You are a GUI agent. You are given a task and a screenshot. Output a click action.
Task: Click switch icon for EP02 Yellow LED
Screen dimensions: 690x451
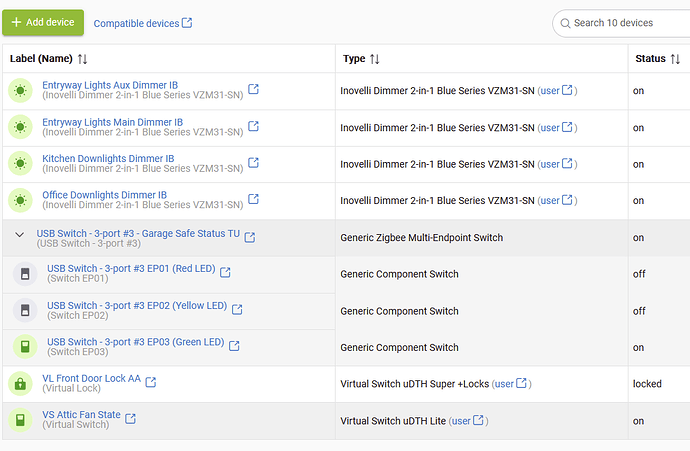pos(25,311)
